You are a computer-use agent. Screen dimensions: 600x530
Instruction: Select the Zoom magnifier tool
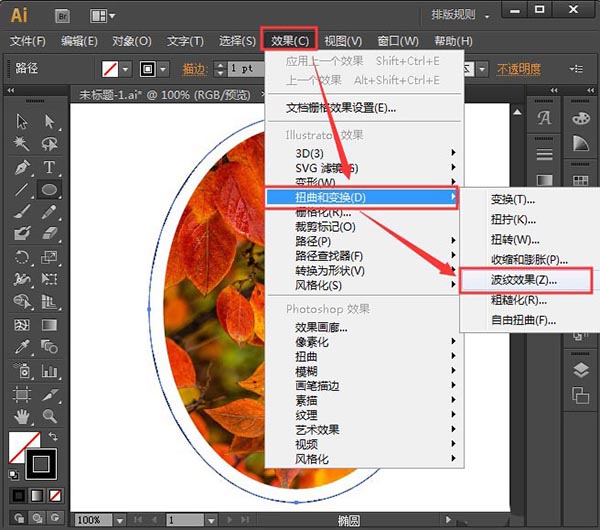click(49, 416)
